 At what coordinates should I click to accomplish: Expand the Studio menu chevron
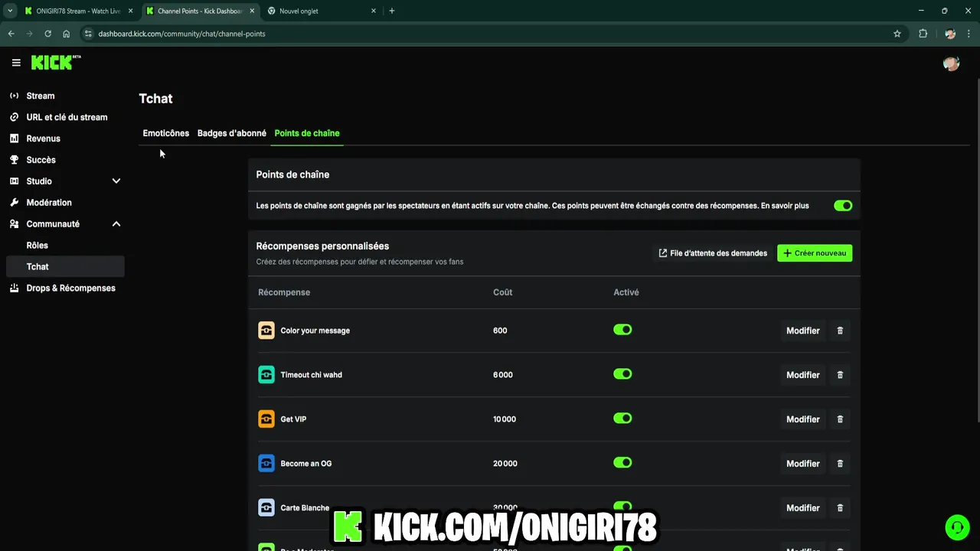pos(116,181)
